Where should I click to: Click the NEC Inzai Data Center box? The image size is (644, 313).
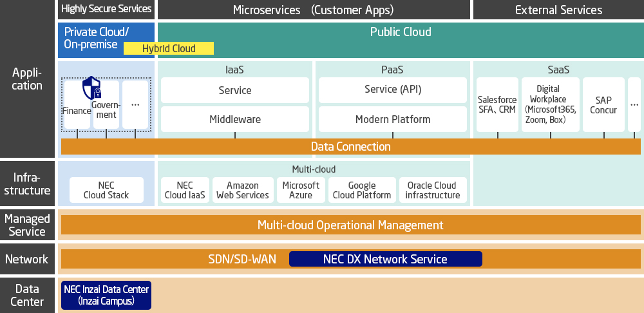[x=106, y=295]
